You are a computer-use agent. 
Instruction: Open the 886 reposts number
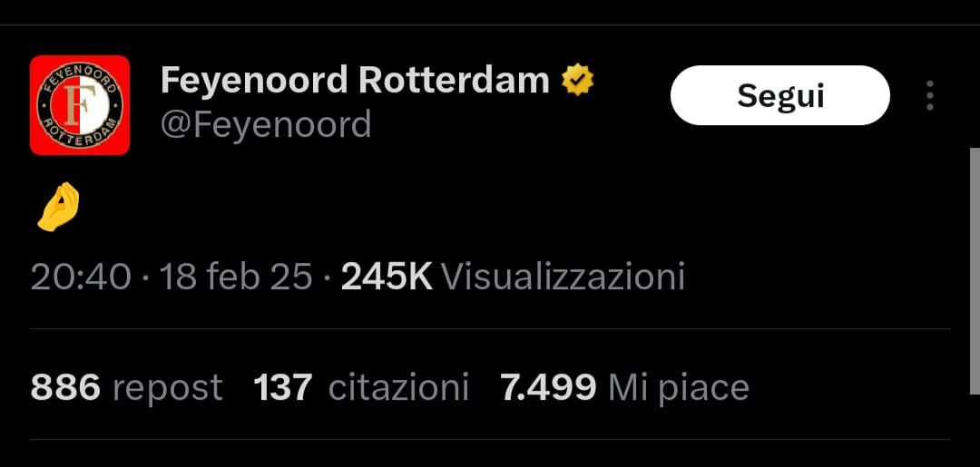[x=65, y=387]
